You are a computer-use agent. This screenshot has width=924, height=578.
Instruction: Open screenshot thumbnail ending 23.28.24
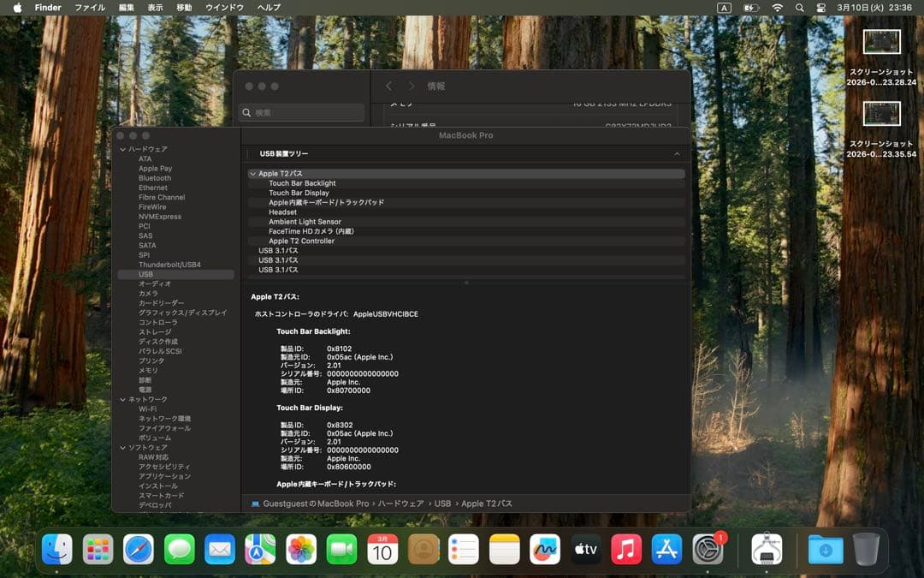pos(881,43)
